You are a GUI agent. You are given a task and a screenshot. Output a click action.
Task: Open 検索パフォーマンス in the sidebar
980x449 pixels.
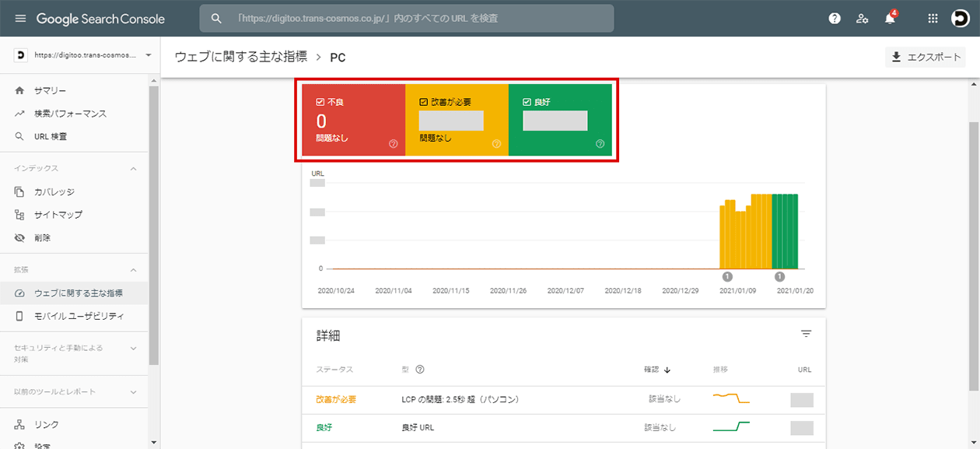click(x=74, y=114)
